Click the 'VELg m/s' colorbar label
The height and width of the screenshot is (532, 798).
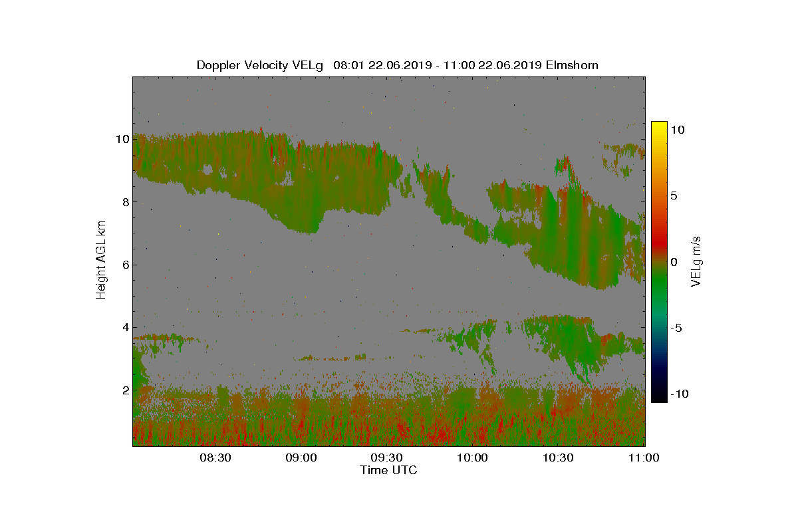(x=696, y=261)
